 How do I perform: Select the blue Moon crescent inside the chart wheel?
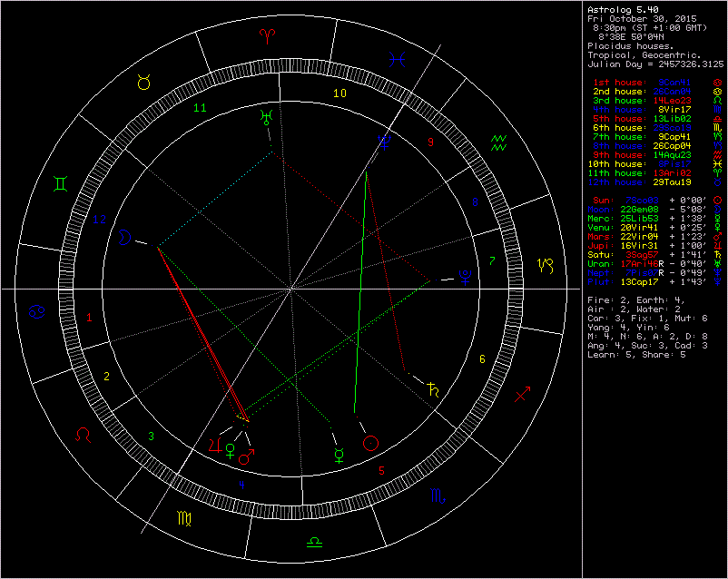pos(124,237)
